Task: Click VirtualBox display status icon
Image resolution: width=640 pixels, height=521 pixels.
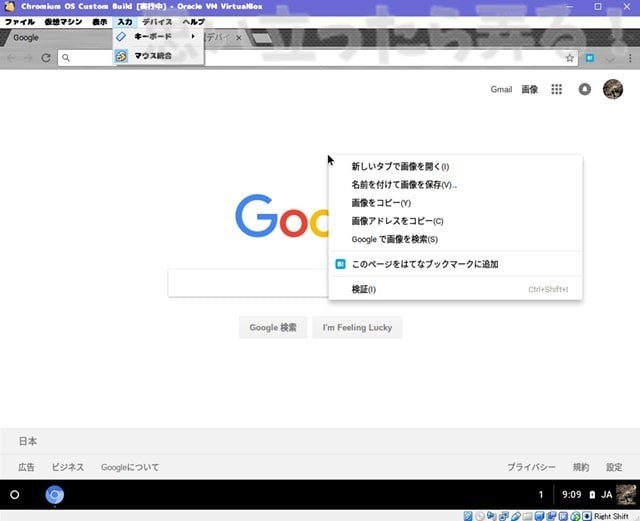Action: pos(539,516)
